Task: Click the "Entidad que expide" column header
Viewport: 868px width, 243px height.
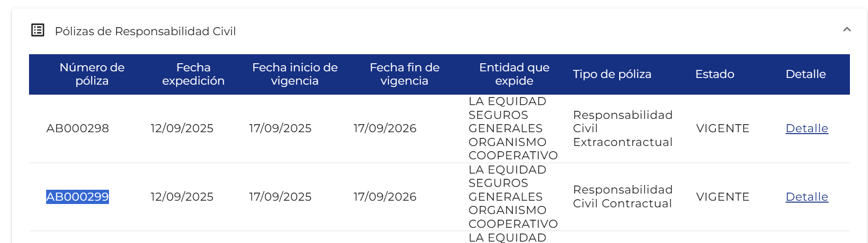Action: pos(514,74)
